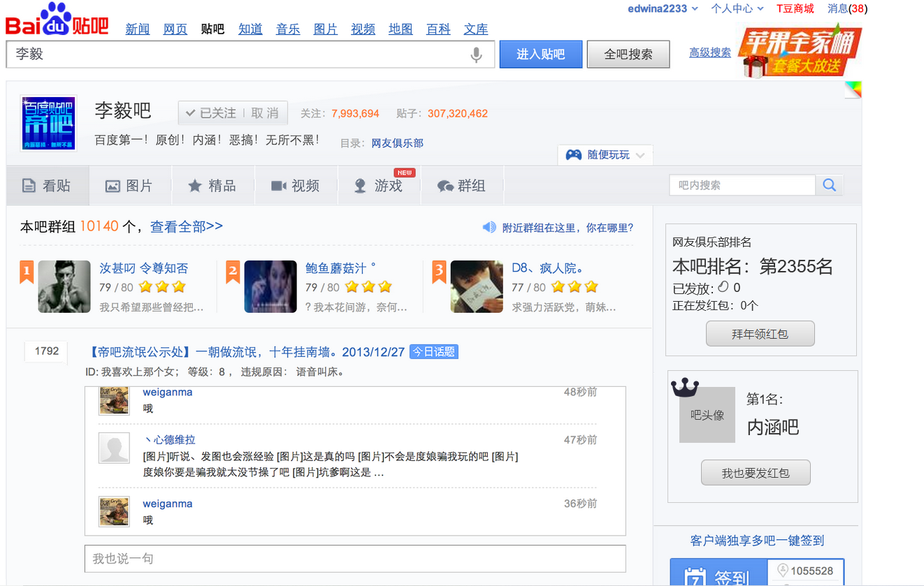The image size is (924, 586).
Task: Click the 进入贴吧 button
Action: click(541, 54)
